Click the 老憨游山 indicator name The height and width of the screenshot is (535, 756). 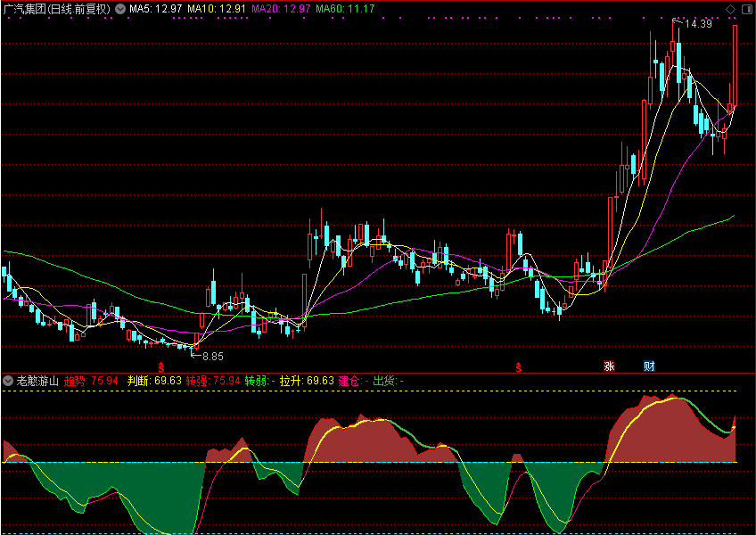point(37,381)
